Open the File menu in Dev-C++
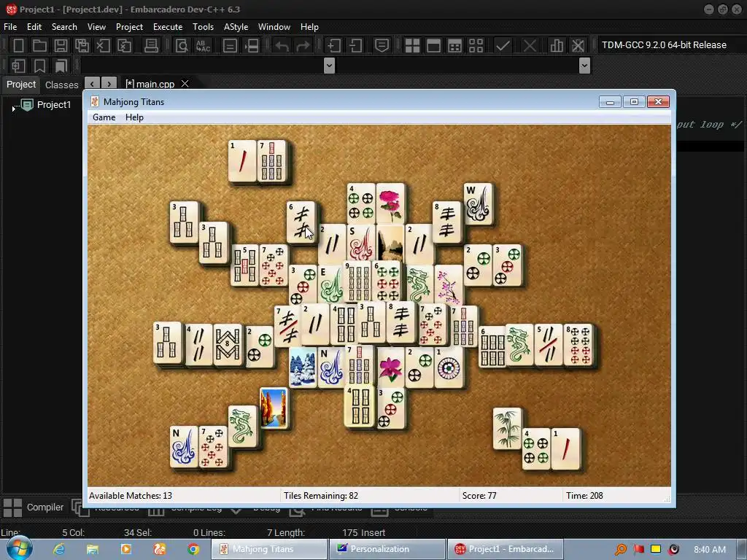Image resolution: width=747 pixels, height=560 pixels. [x=10, y=27]
